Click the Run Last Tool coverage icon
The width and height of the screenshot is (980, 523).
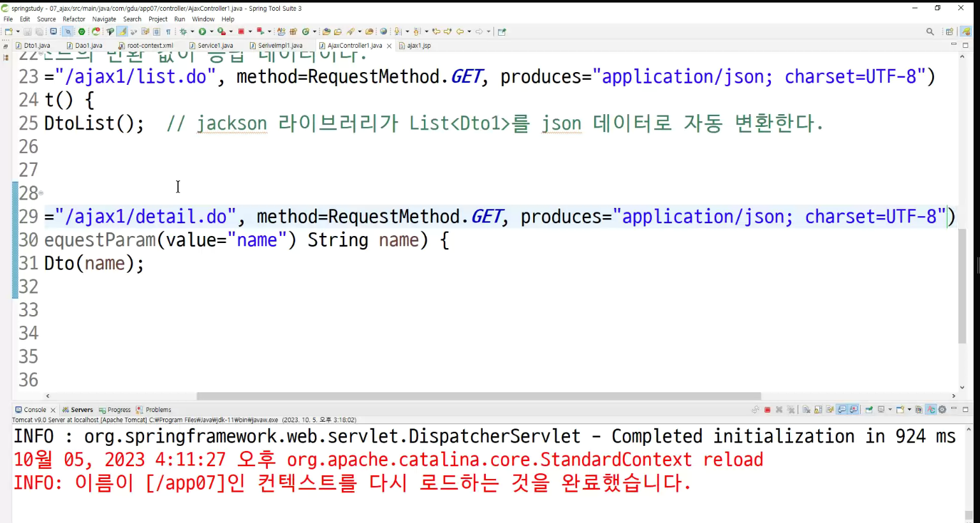221,31
